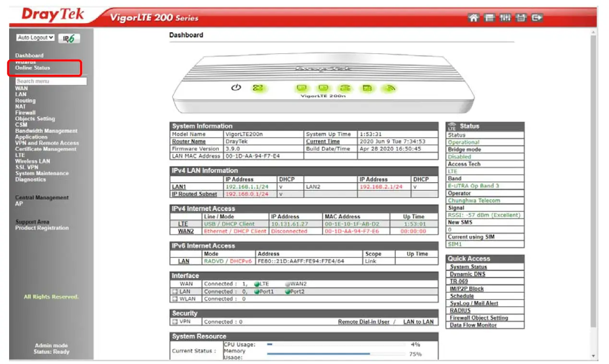The height and width of the screenshot is (364, 609).
Task: Open the WAN menu
Action: [21, 88]
